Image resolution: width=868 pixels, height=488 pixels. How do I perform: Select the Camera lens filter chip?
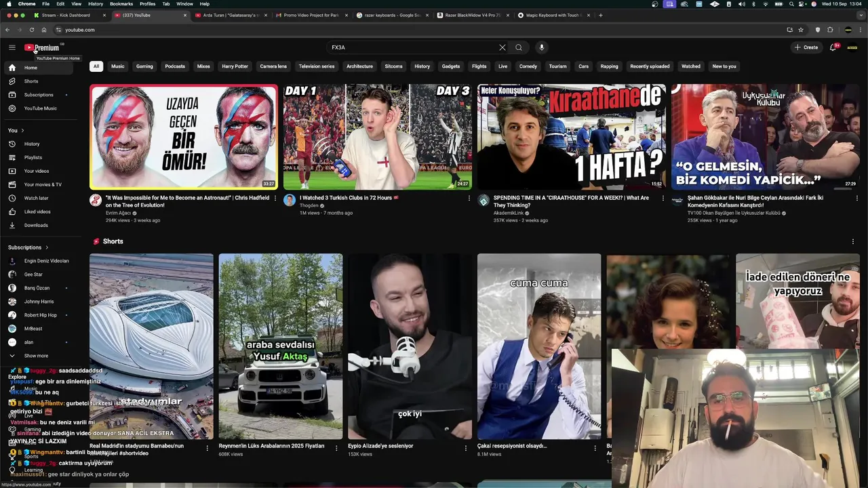tap(273, 66)
